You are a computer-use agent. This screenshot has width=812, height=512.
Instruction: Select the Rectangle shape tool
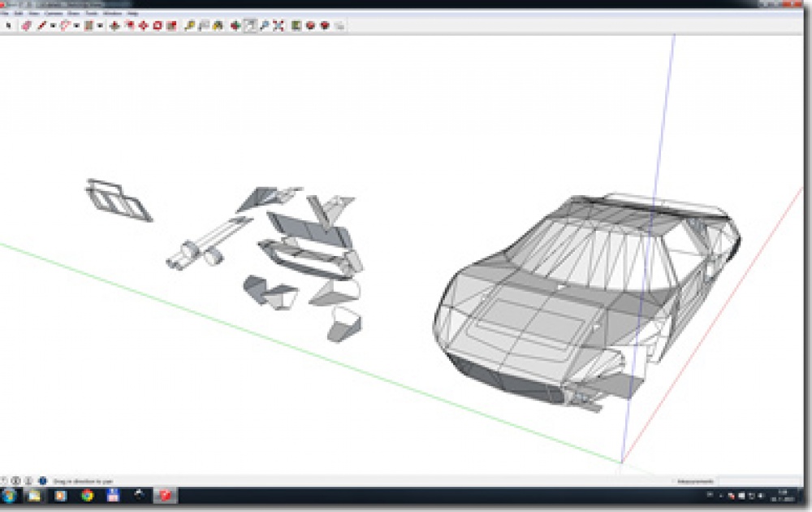click(89, 25)
